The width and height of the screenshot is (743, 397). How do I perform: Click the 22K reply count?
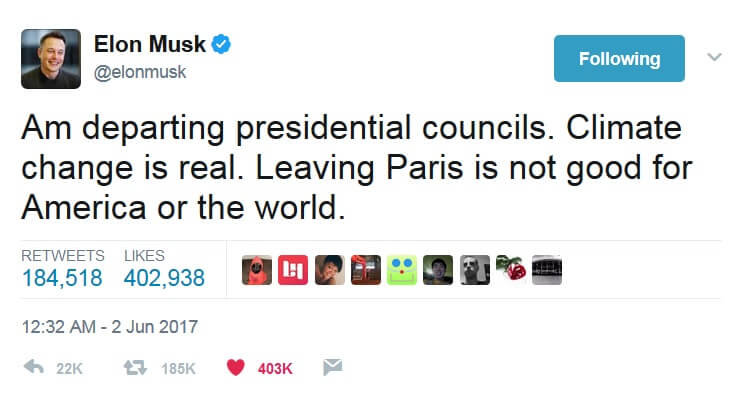(69, 369)
